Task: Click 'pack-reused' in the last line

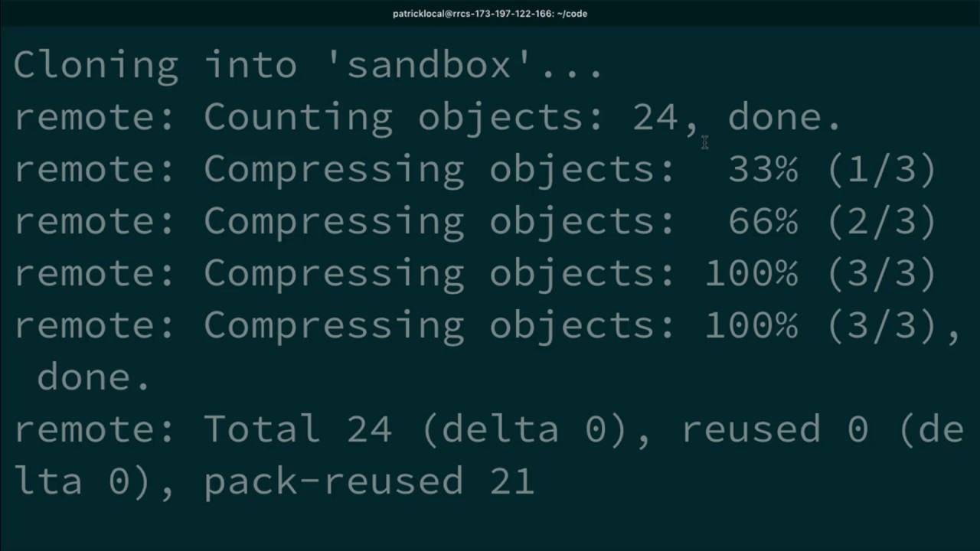Action: coord(334,481)
